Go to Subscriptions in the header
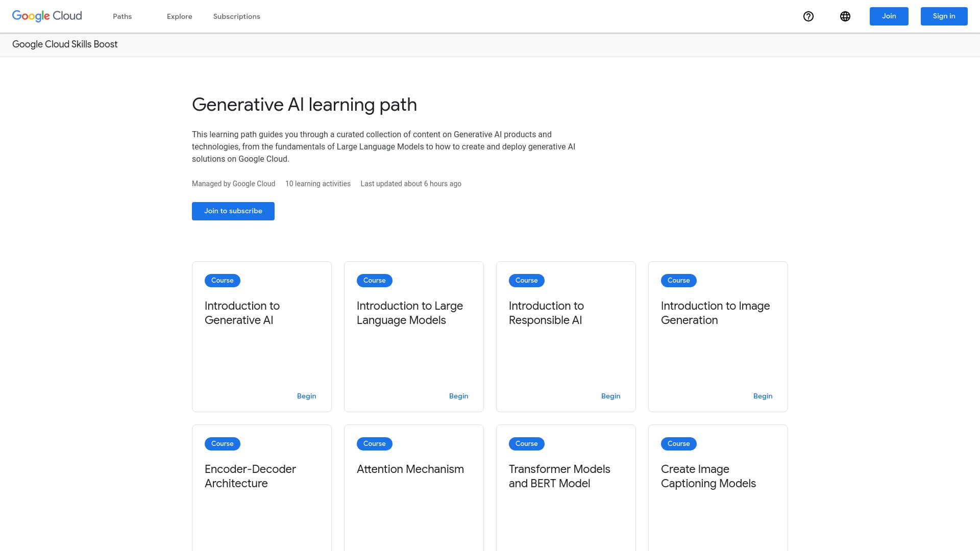This screenshot has width=980, height=551. pyautogui.click(x=237, y=16)
